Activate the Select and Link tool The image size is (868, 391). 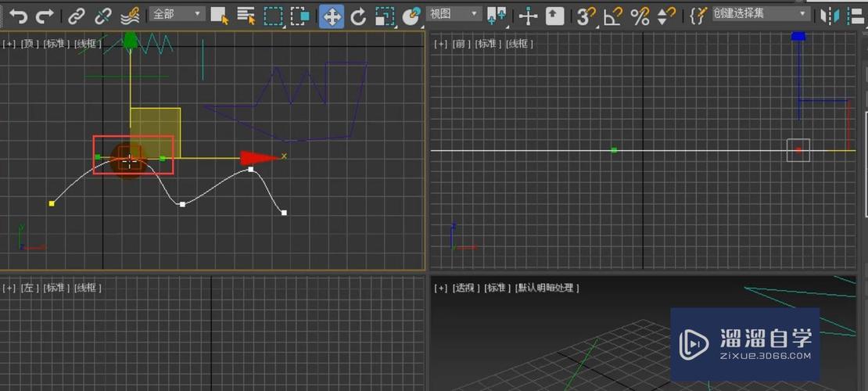tap(77, 16)
